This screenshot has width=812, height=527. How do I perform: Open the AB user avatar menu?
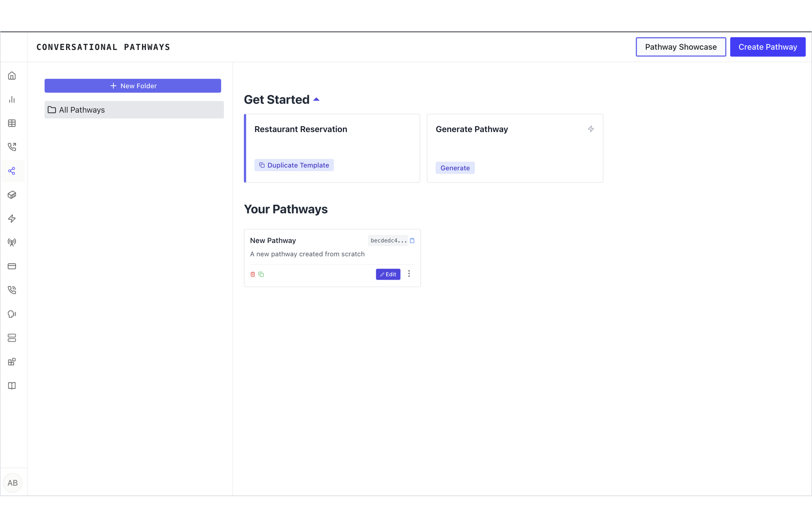pos(13,483)
